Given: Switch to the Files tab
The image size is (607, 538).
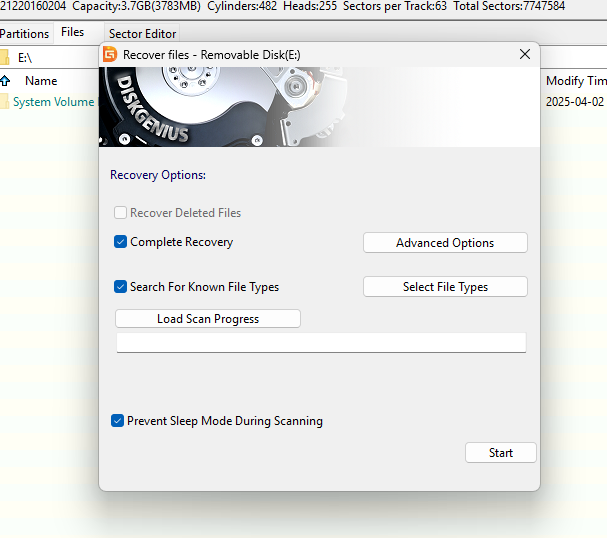Looking at the screenshot, I should (x=72, y=32).
